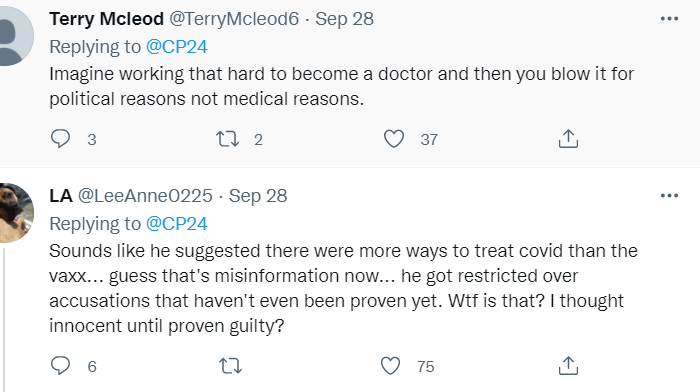Like LA's tweet with 75 likes
700x392 pixels.
pos(390,366)
